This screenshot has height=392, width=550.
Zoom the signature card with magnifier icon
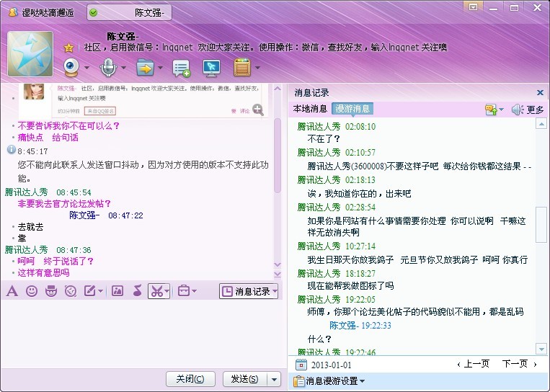coord(258,110)
